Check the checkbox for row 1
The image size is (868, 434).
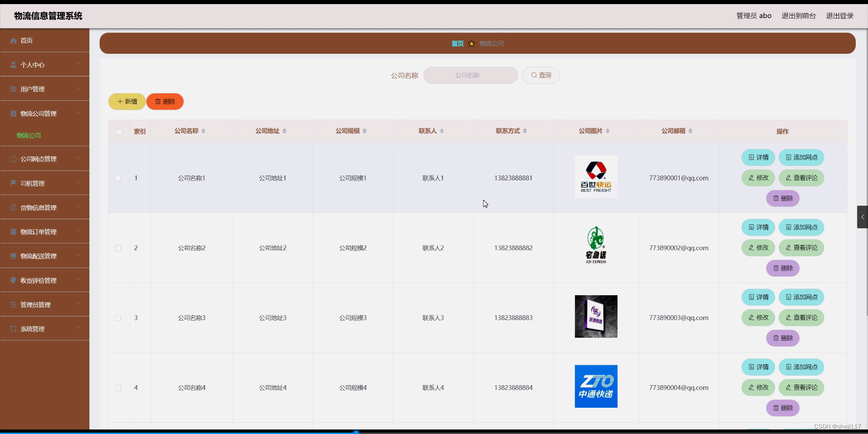(118, 178)
